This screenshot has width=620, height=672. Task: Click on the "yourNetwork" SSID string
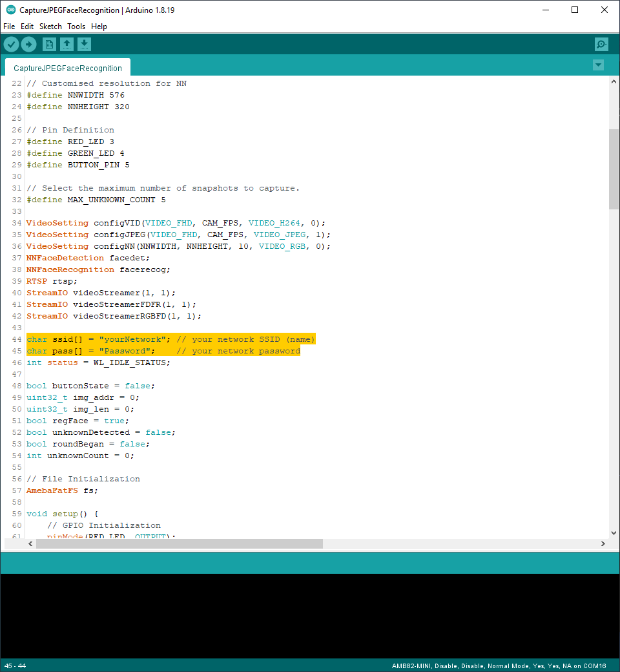132,339
